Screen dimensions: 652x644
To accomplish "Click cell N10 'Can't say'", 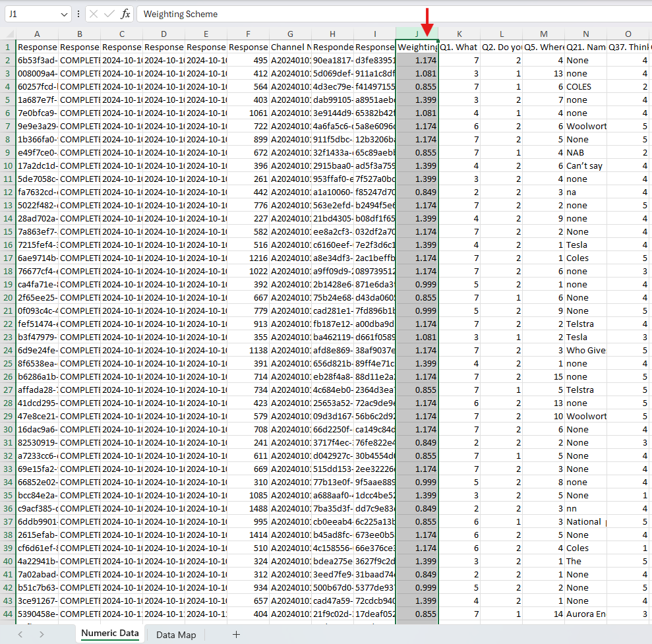I will [585, 166].
